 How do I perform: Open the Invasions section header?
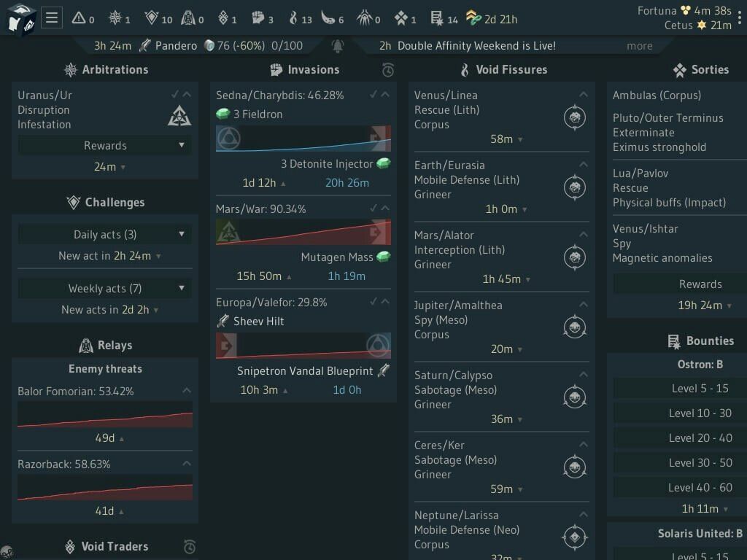(305, 69)
